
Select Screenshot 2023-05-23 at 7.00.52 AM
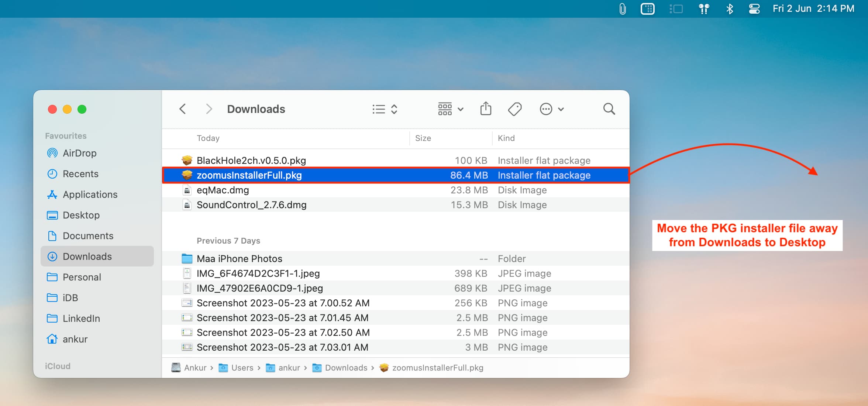coord(396,303)
